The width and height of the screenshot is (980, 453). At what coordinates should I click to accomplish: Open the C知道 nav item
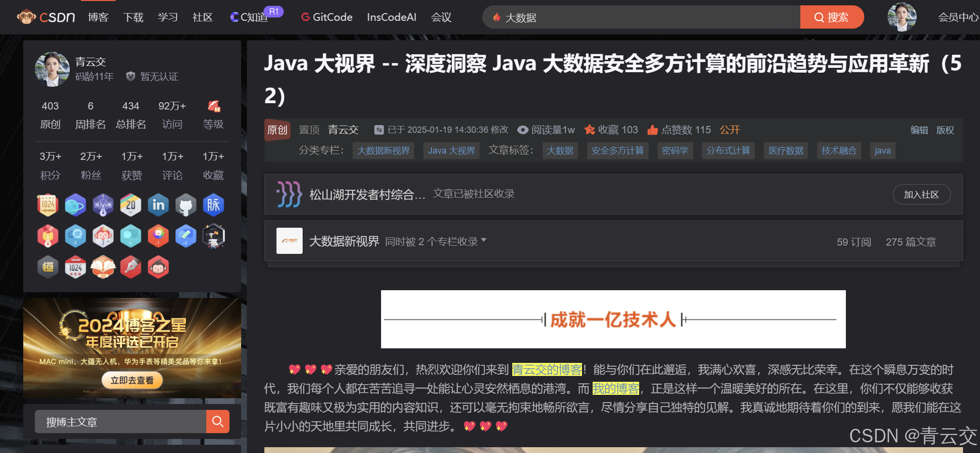pyautogui.click(x=249, y=17)
